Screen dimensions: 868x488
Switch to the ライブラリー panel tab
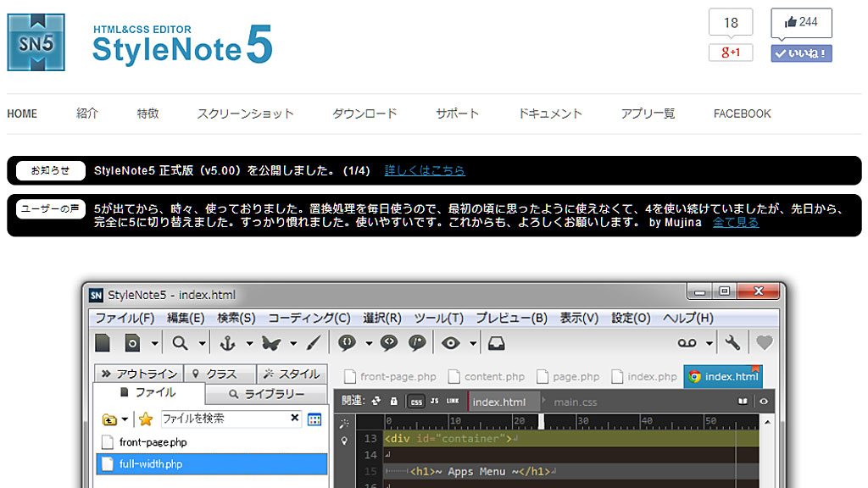(x=266, y=394)
